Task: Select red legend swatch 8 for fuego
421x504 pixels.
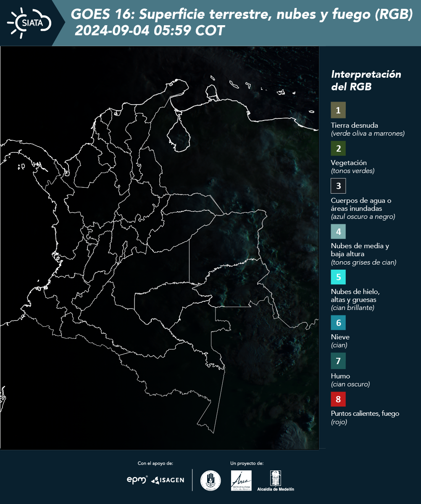Action: (x=338, y=399)
